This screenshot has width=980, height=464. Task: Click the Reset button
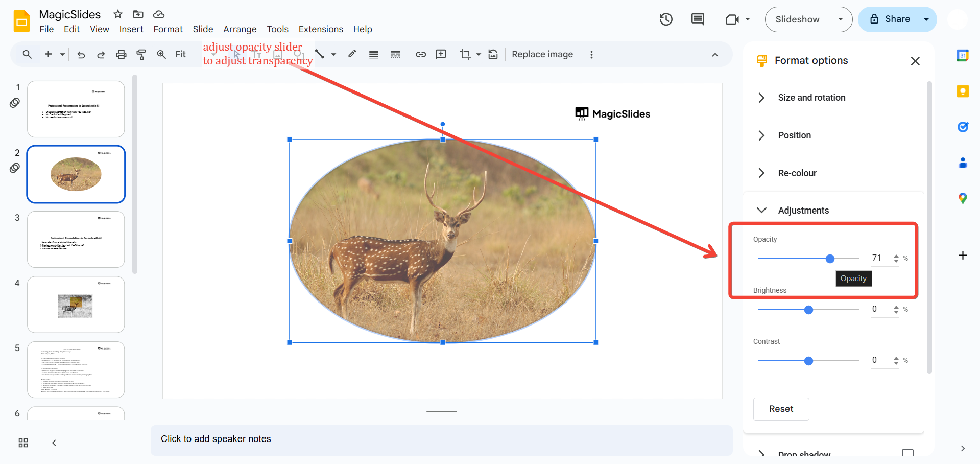click(x=781, y=409)
